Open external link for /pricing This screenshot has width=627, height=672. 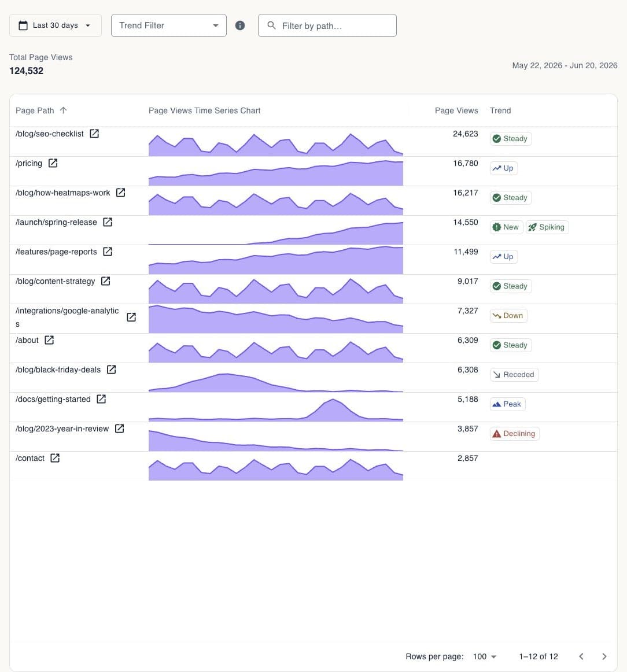[53, 163]
